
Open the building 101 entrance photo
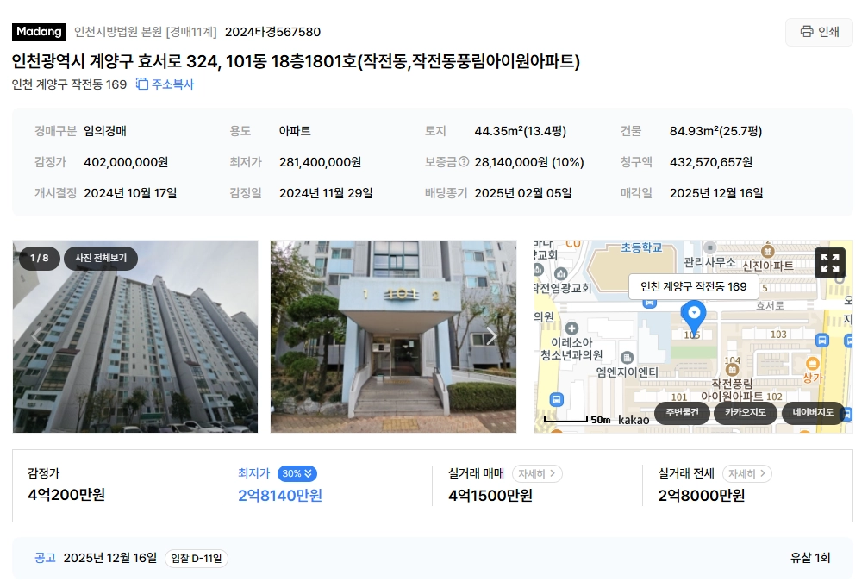coord(393,336)
